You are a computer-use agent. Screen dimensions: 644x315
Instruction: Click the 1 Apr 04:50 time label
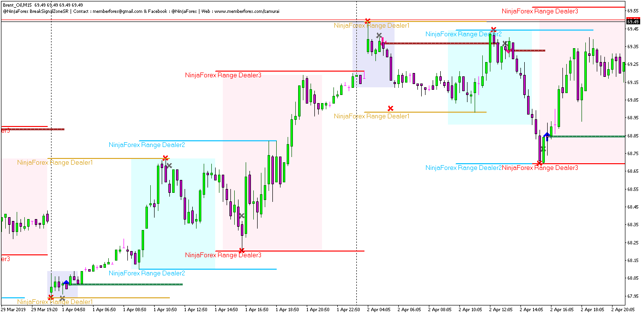(74, 309)
